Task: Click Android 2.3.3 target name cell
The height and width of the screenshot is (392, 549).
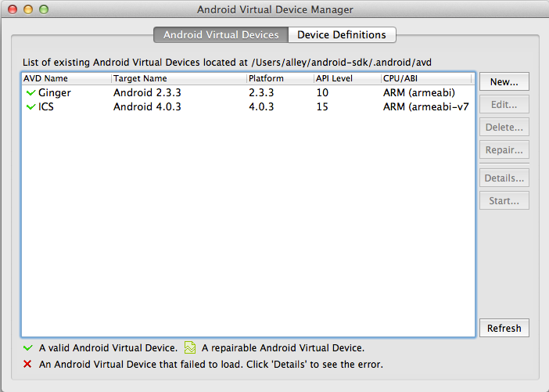Action: click(147, 92)
